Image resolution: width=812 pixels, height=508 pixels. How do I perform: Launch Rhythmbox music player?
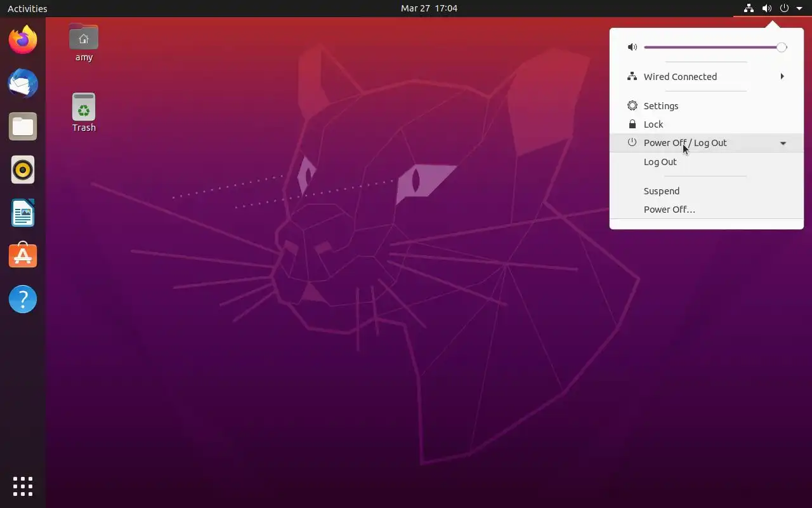pos(23,170)
